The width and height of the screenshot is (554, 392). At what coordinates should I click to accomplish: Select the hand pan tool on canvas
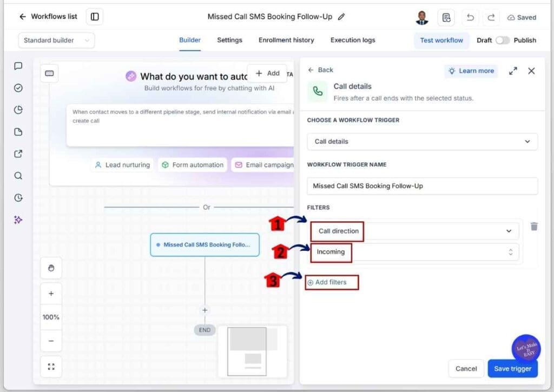tap(51, 268)
